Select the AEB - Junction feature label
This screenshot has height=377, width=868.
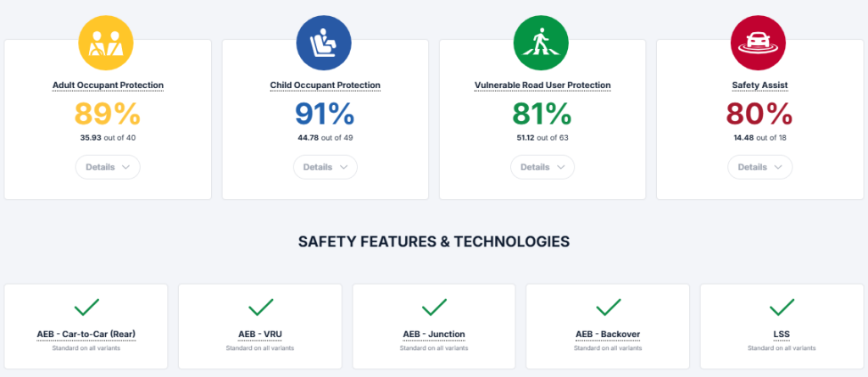tap(434, 334)
